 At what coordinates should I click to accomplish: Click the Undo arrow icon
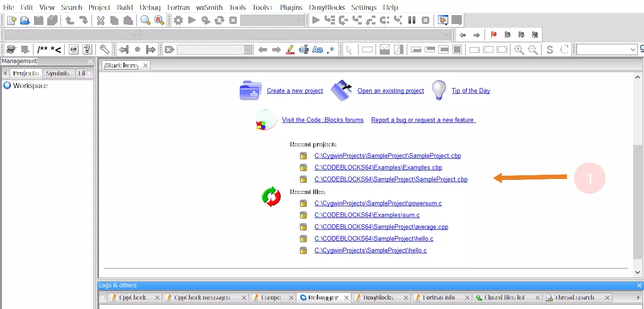tap(69, 20)
